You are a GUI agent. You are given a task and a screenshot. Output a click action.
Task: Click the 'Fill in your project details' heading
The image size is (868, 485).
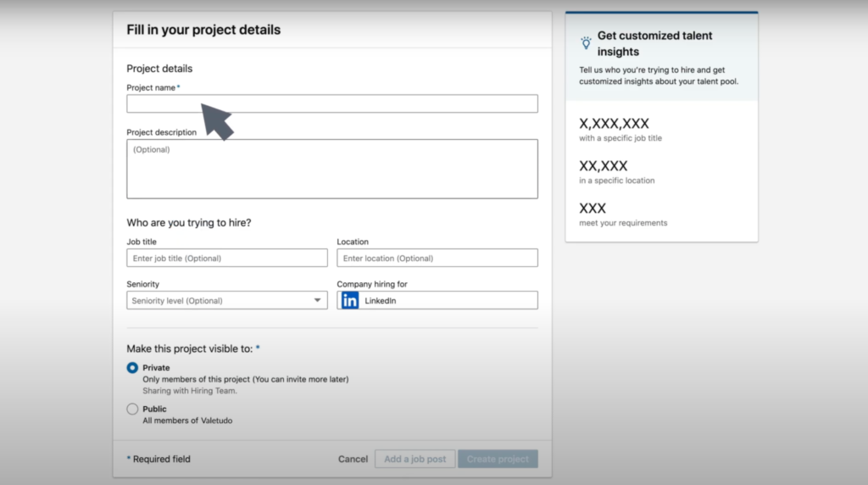[203, 30]
